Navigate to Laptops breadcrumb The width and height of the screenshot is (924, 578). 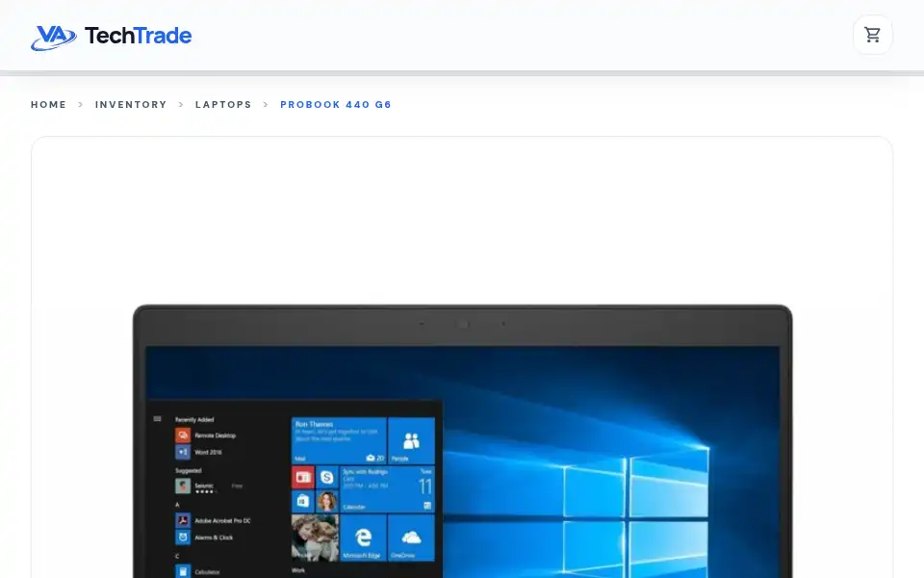point(223,104)
